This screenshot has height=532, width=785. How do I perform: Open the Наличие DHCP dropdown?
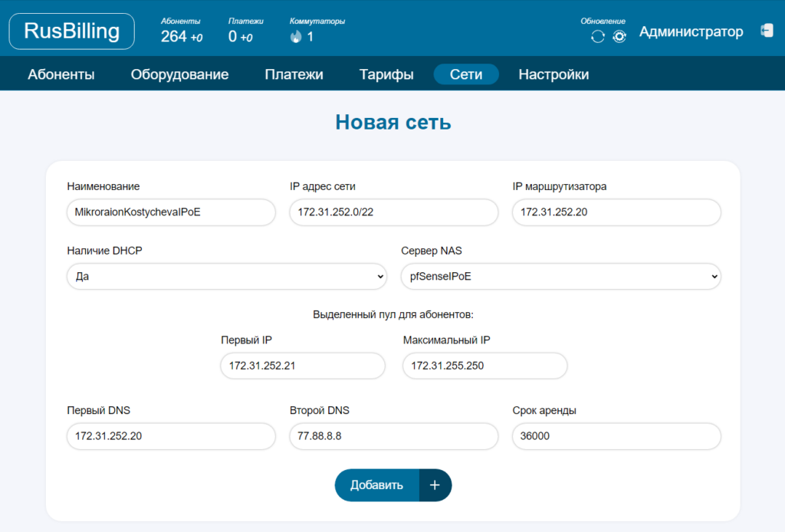(x=227, y=276)
